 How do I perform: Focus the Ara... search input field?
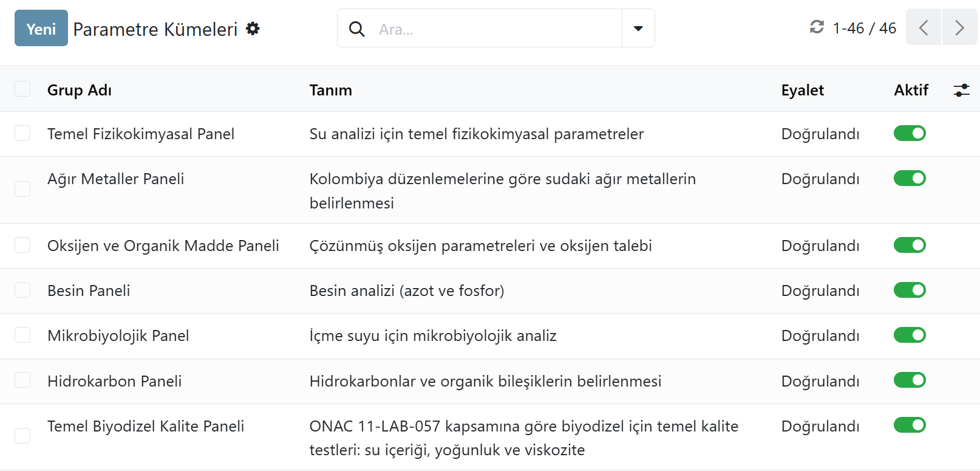[x=495, y=29]
